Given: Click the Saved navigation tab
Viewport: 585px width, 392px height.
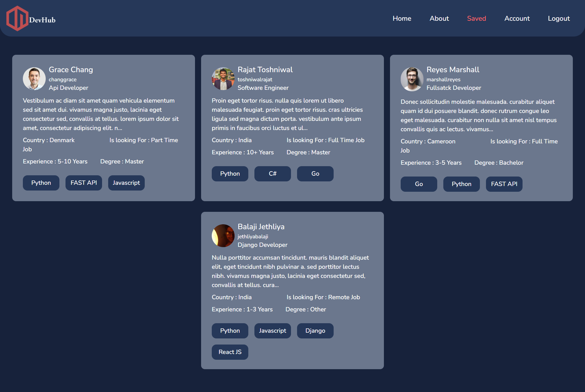Looking at the screenshot, I should (477, 18).
